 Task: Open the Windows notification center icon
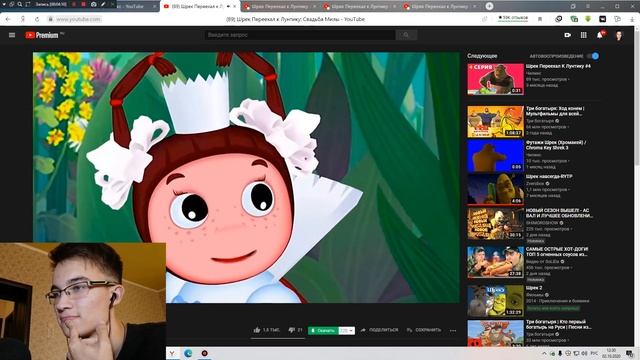tap(630, 353)
